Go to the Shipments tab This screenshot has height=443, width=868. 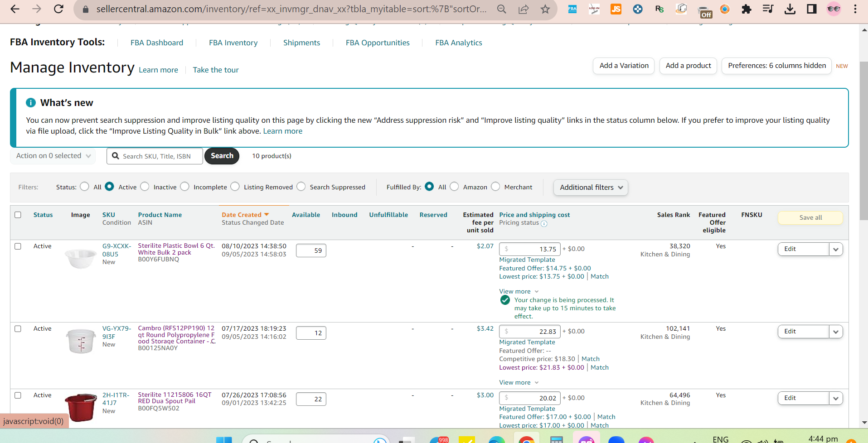coord(301,43)
